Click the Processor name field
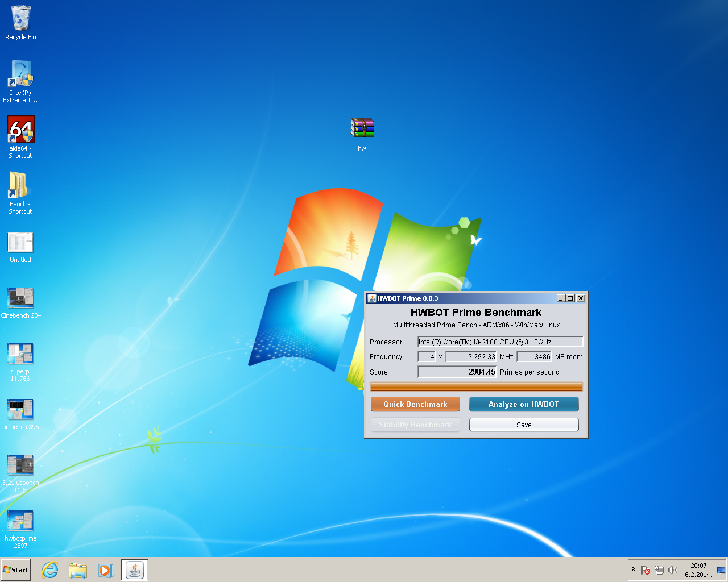728x582 pixels. (x=500, y=342)
